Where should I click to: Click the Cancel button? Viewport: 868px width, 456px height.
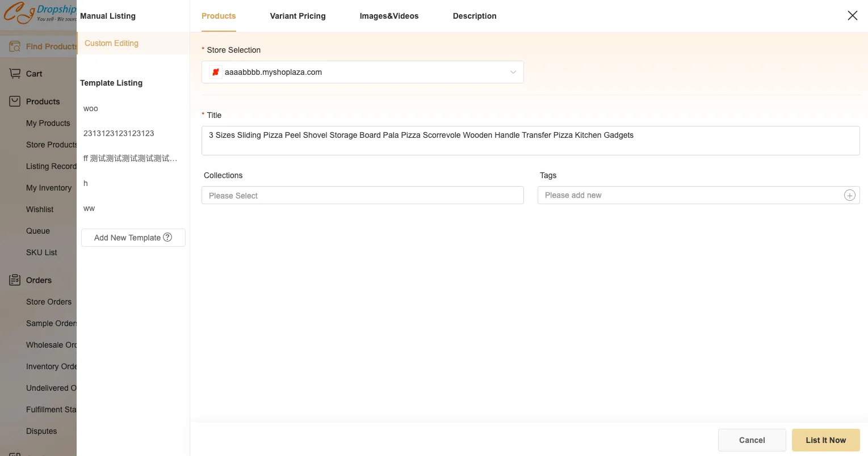752,440
